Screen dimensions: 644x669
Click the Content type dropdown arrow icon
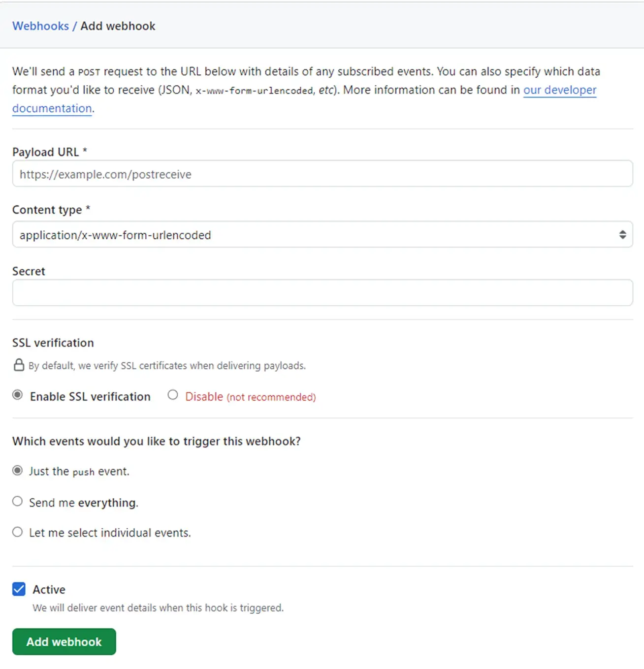pyautogui.click(x=622, y=235)
